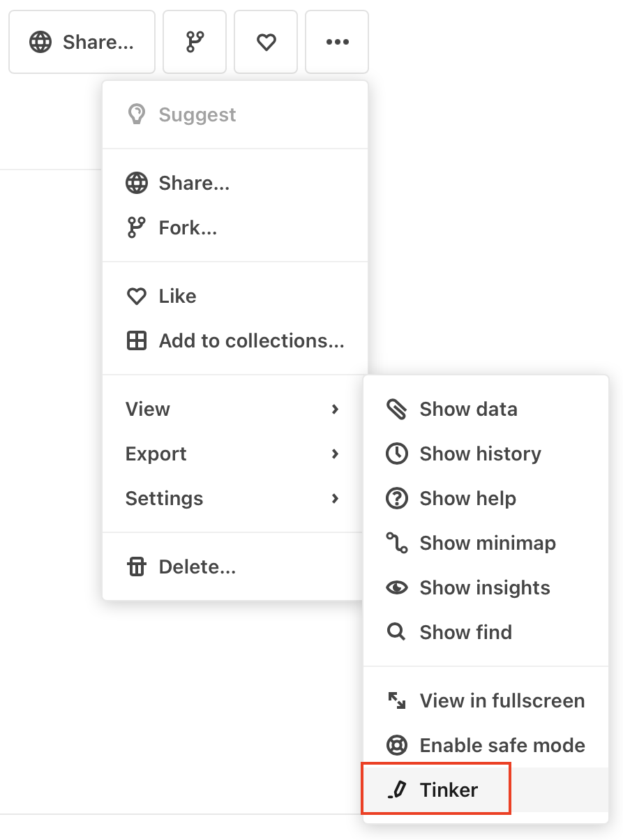623x840 pixels.
Task: Click the trash icon next to Delete
Action: click(x=137, y=567)
